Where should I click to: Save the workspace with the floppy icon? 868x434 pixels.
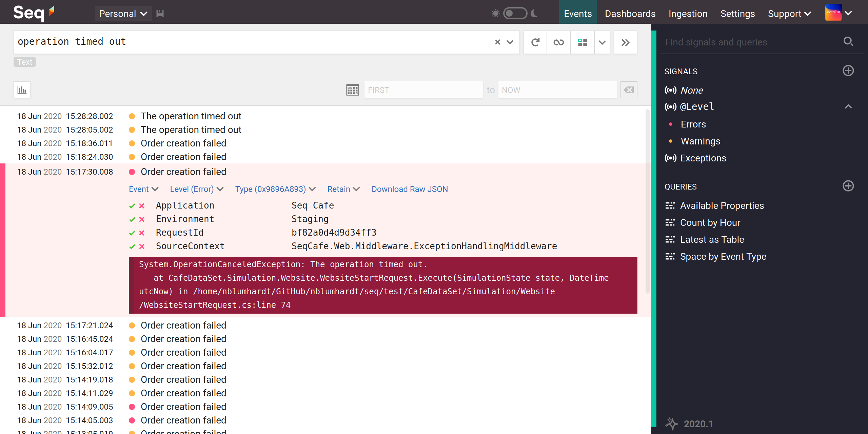point(160,14)
